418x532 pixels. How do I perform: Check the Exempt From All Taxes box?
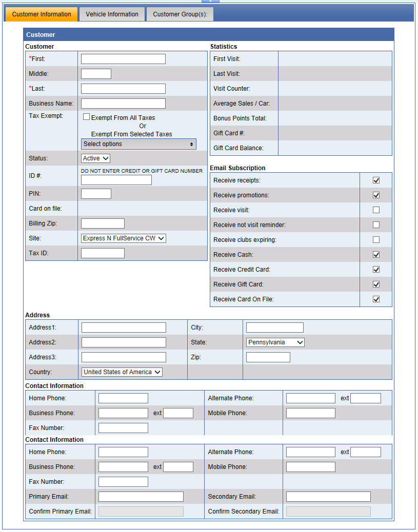click(86, 117)
